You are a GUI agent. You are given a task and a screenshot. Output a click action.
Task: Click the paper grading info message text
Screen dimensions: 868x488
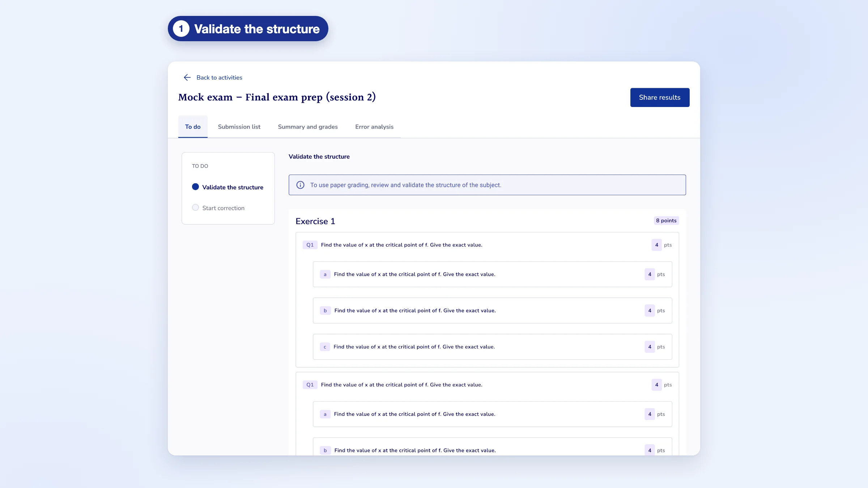405,185
